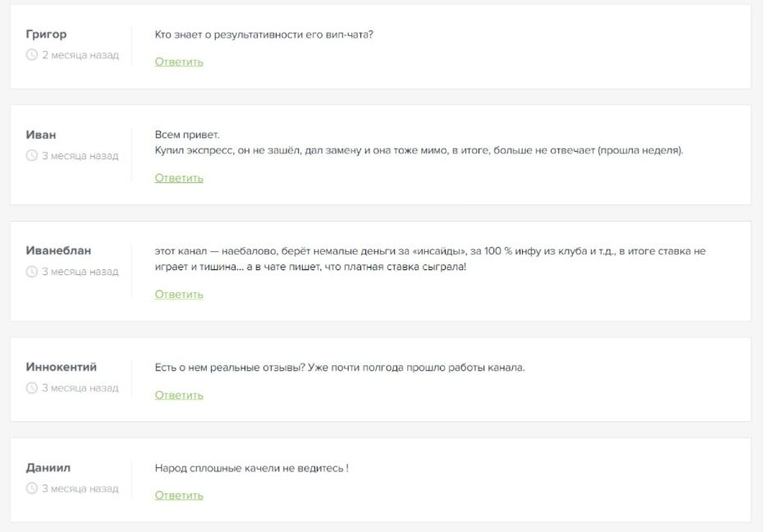This screenshot has width=765, height=532.
Task: Click the clock icon under Иванеблан's name
Action: (x=32, y=272)
